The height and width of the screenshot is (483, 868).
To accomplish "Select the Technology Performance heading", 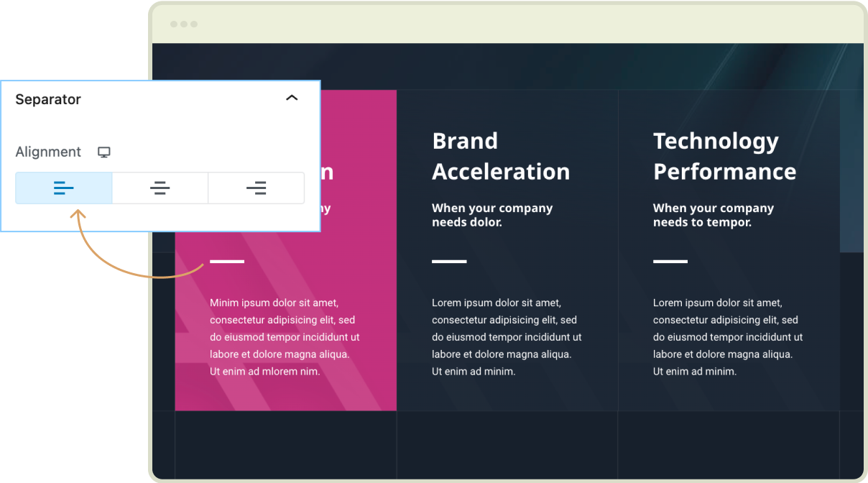I will [724, 156].
